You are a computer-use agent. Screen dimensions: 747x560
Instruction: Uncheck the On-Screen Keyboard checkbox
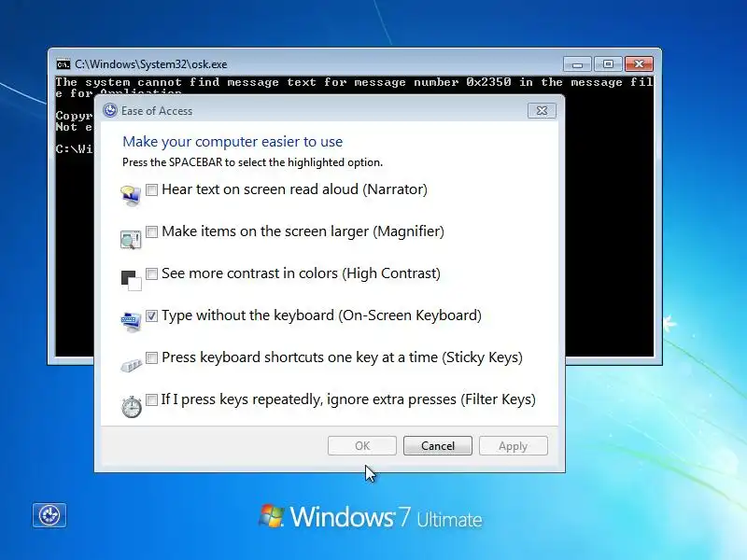pos(151,315)
